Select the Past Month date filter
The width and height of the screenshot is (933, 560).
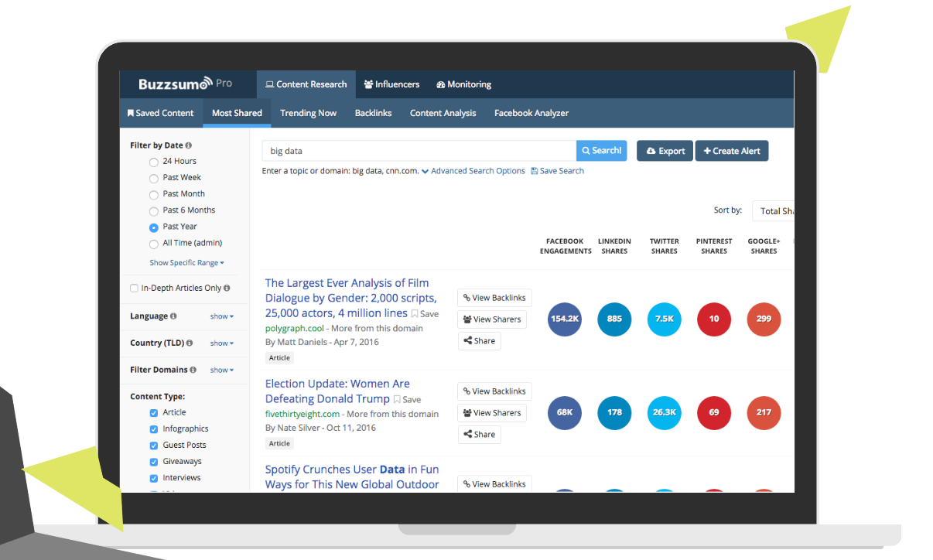[x=154, y=195]
